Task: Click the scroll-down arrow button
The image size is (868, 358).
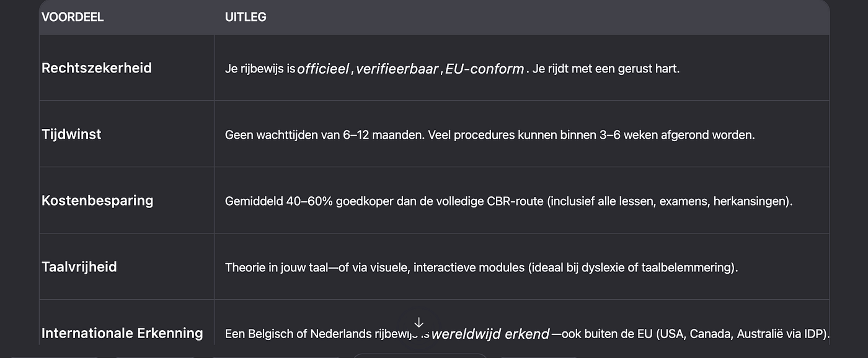Action: pyautogui.click(x=418, y=323)
